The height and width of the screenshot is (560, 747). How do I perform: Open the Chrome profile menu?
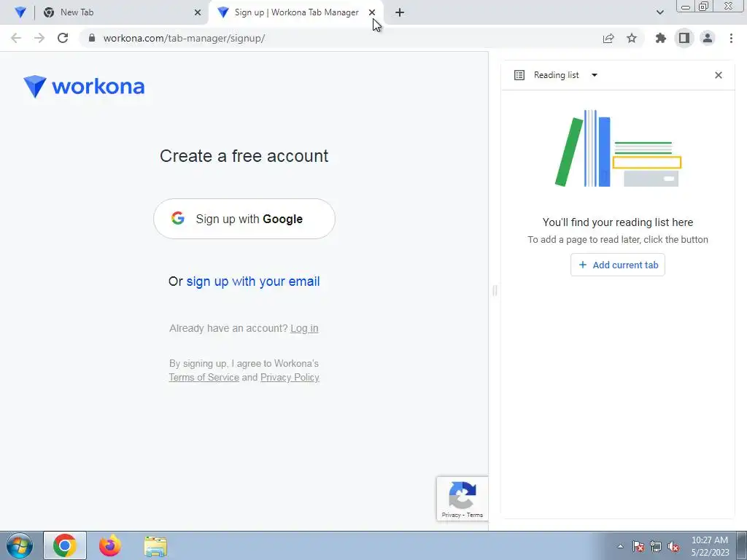tap(708, 38)
